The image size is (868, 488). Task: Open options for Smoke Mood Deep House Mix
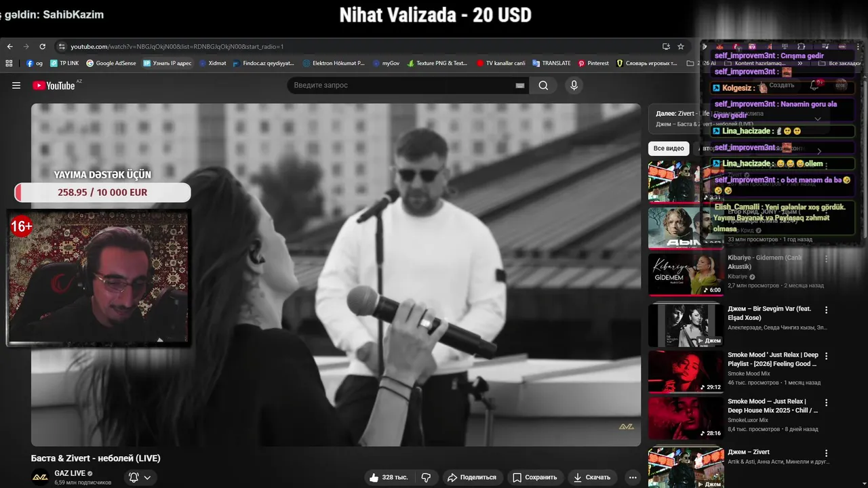[x=826, y=403]
